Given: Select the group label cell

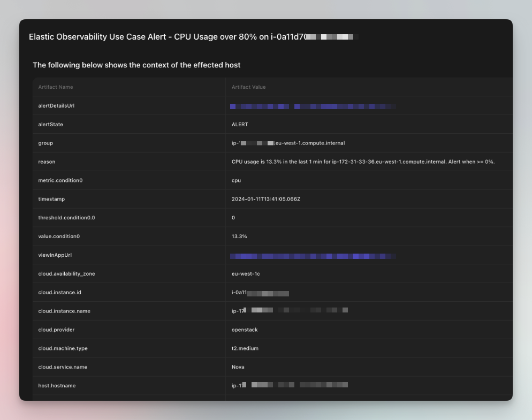Looking at the screenshot, I should coord(45,143).
